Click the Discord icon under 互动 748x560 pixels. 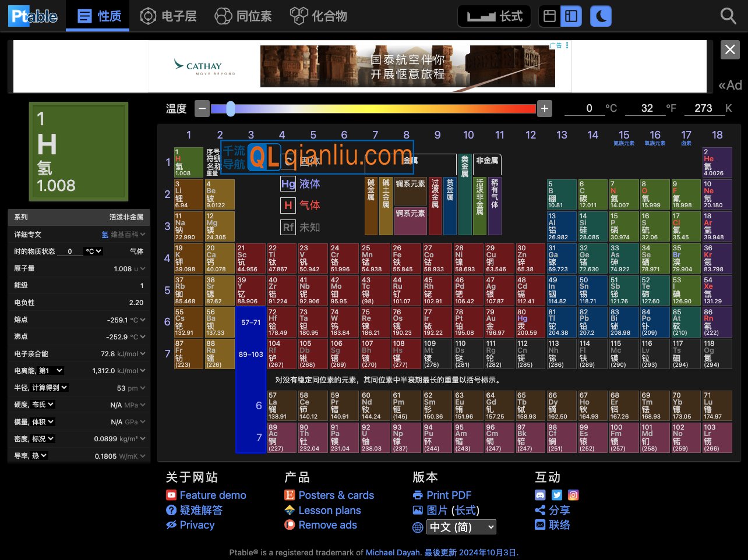point(540,495)
